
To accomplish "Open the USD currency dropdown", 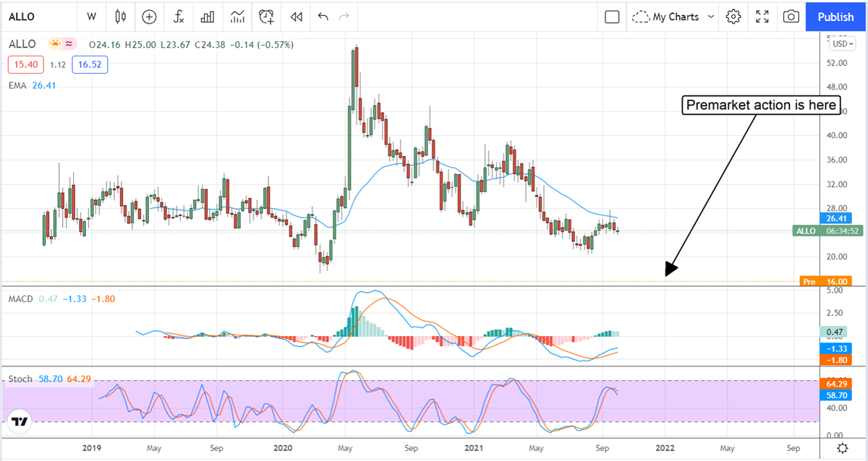I will [843, 43].
